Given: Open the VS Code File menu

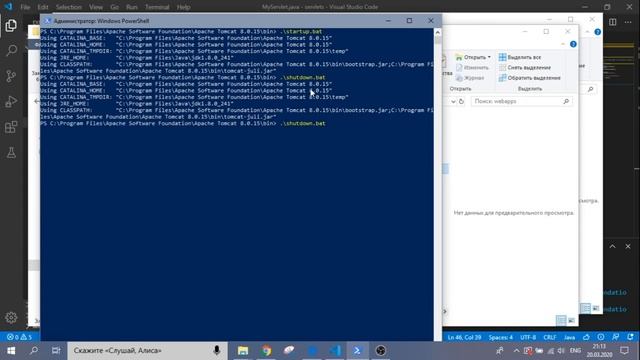Looking at the screenshot, I should (x=25, y=7).
